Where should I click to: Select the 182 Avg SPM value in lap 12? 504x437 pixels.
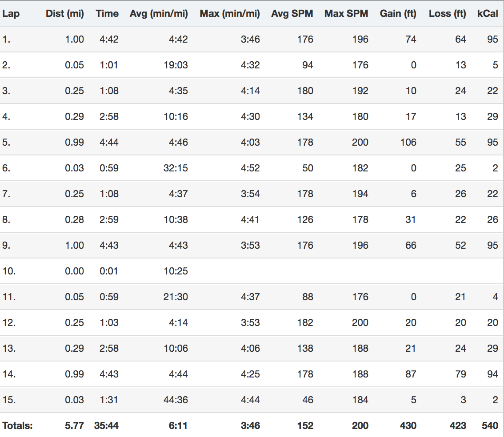(x=305, y=323)
